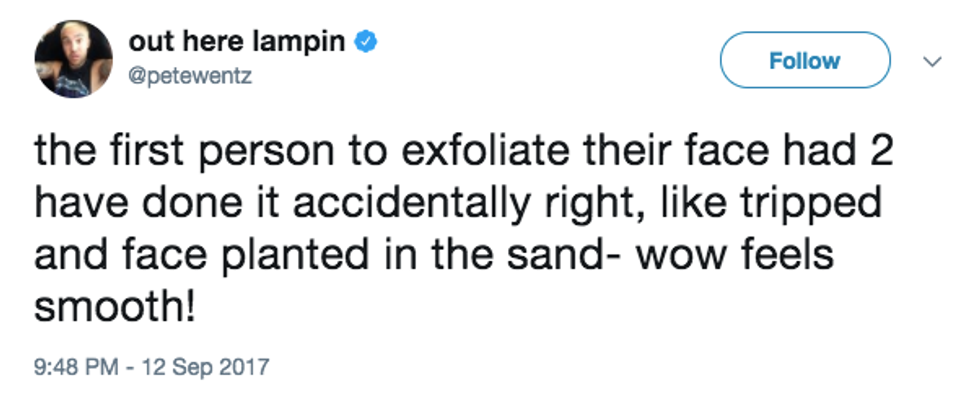Select the 12 Sep 2017 date
980x402 pixels.
[x=206, y=367]
